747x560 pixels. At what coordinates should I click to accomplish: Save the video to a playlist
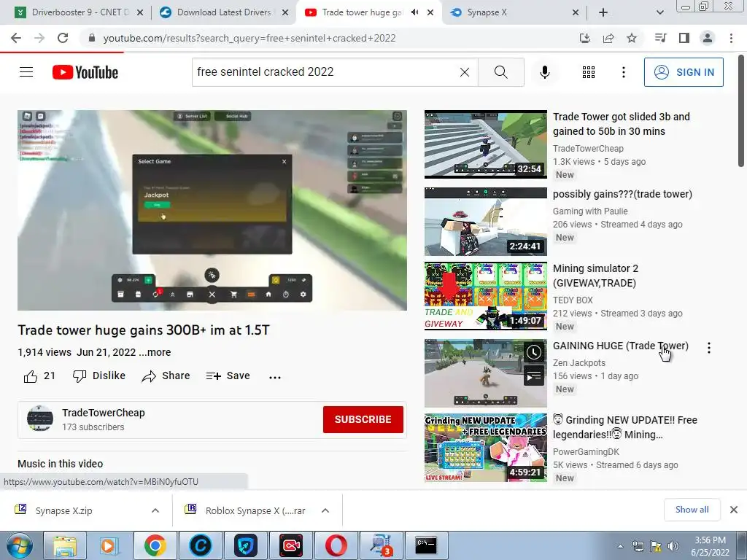228,376
